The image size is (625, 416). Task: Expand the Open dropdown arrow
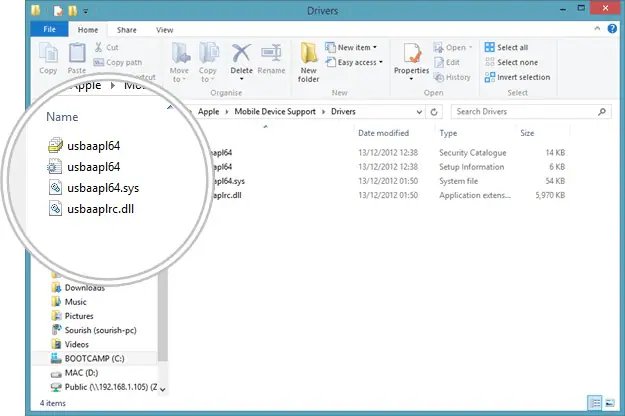(x=470, y=47)
